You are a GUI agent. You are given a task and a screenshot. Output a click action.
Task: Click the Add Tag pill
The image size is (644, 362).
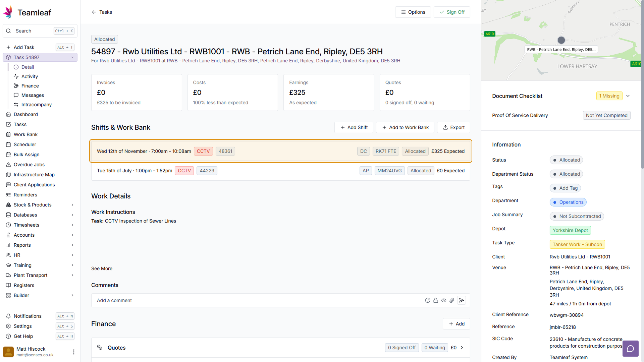pos(565,188)
